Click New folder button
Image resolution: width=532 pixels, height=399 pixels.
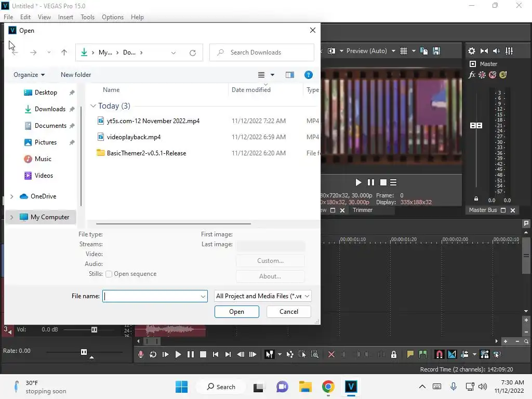pos(76,75)
